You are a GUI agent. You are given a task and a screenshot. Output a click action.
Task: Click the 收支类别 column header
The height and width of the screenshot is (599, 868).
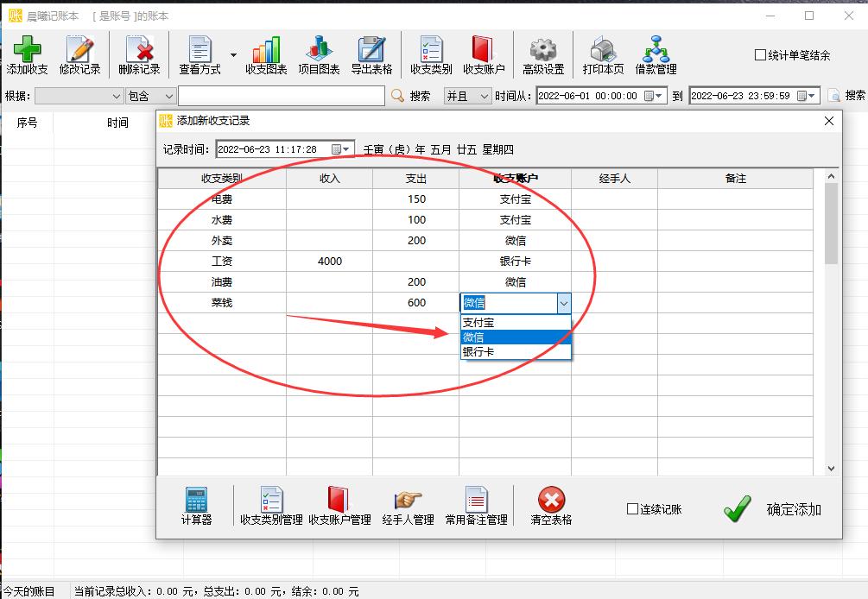221,178
